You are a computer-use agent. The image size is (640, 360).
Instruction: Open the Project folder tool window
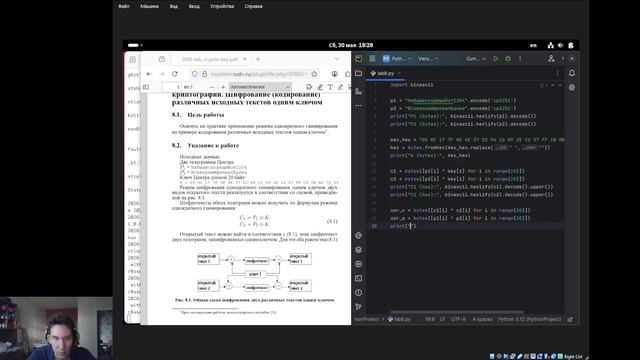coord(358,73)
